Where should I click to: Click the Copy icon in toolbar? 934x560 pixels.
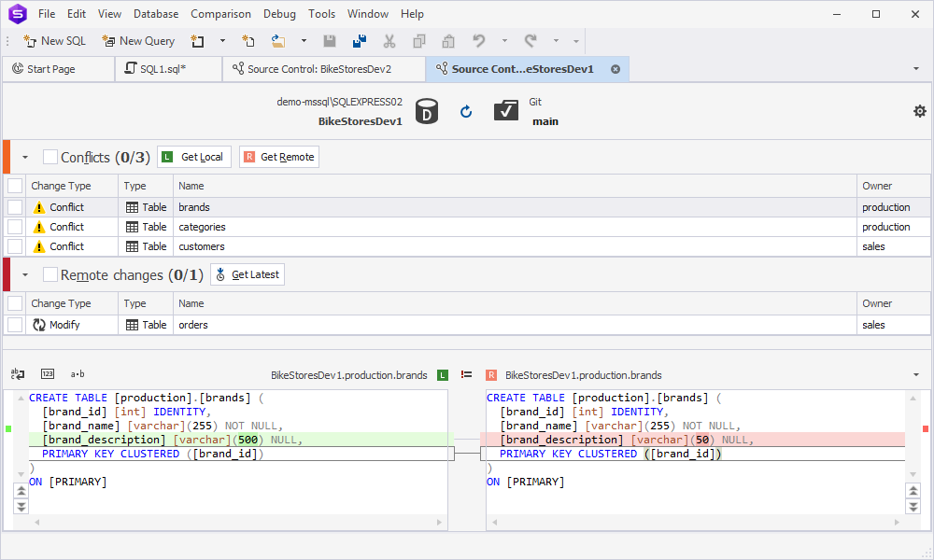[419, 41]
